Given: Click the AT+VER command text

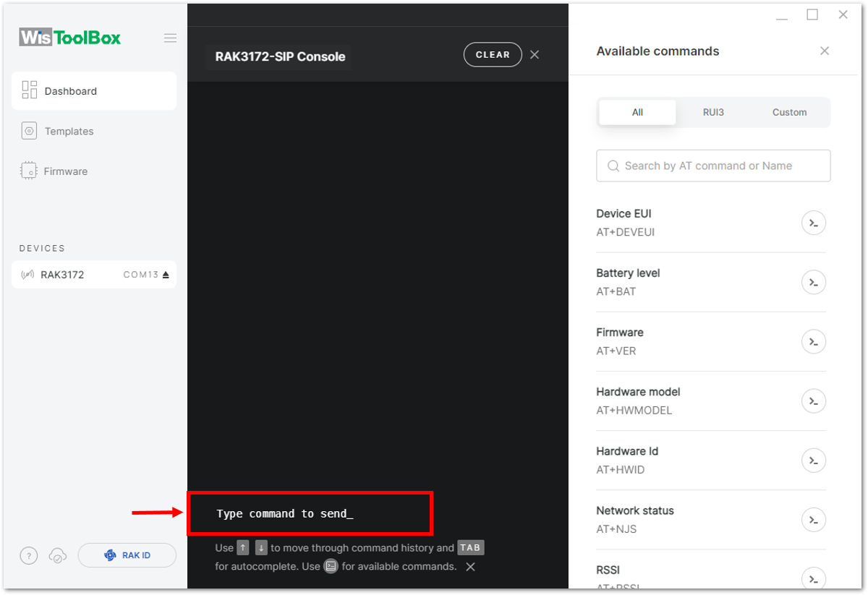Looking at the screenshot, I should 616,351.
